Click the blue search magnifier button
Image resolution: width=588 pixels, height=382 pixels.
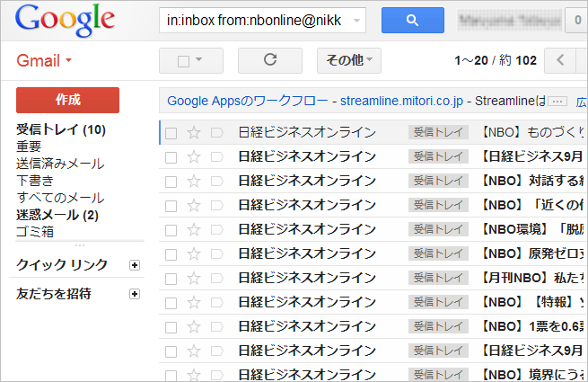[x=413, y=21]
